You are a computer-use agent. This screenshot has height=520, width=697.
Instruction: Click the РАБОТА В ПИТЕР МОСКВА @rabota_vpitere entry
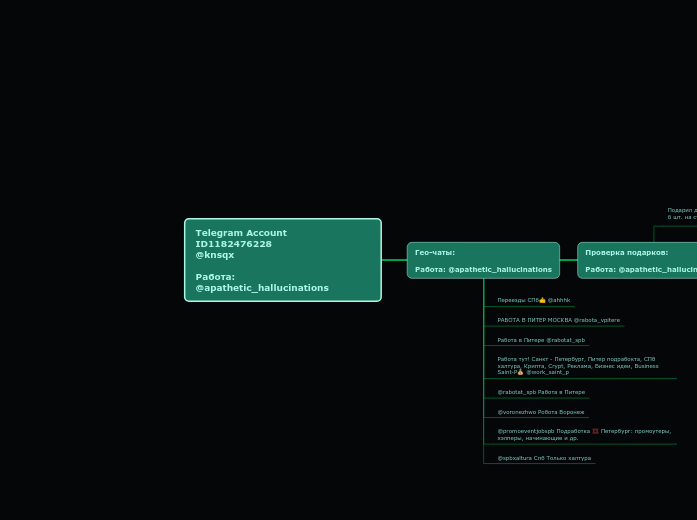pos(558,320)
